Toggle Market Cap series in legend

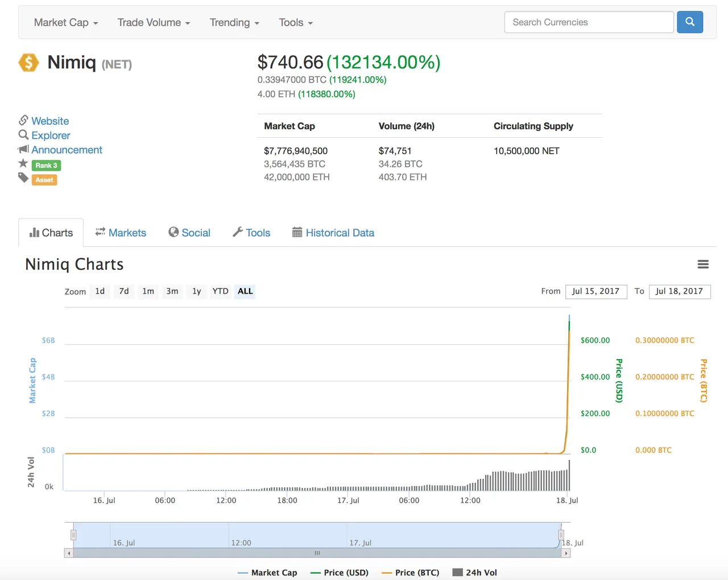tap(267, 573)
